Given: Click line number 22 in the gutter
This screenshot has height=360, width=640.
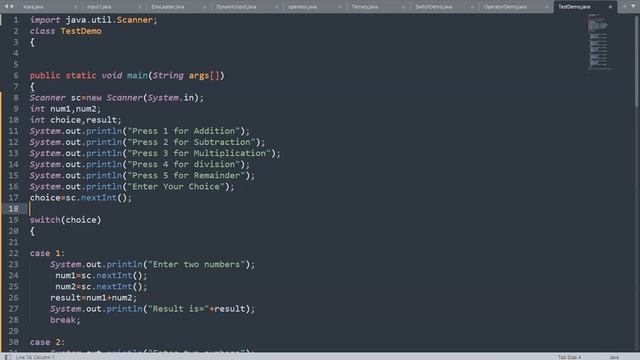Looking at the screenshot, I should 13,253.
